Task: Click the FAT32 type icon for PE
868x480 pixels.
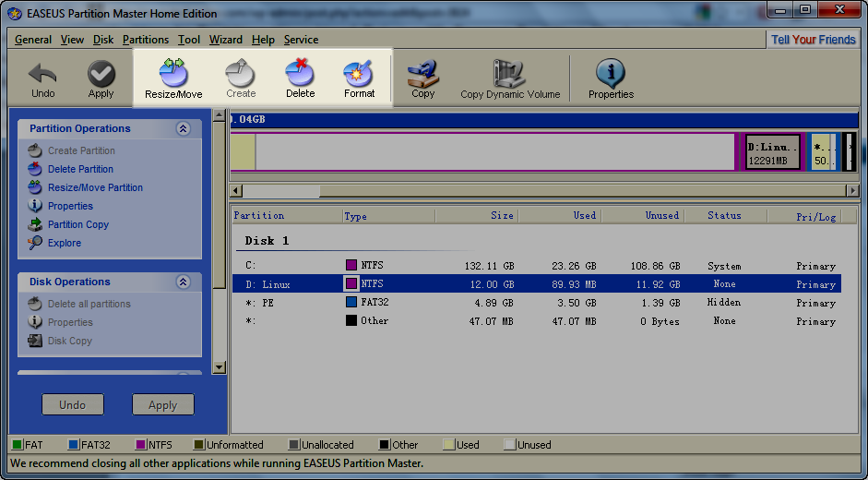Action: point(351,302)
